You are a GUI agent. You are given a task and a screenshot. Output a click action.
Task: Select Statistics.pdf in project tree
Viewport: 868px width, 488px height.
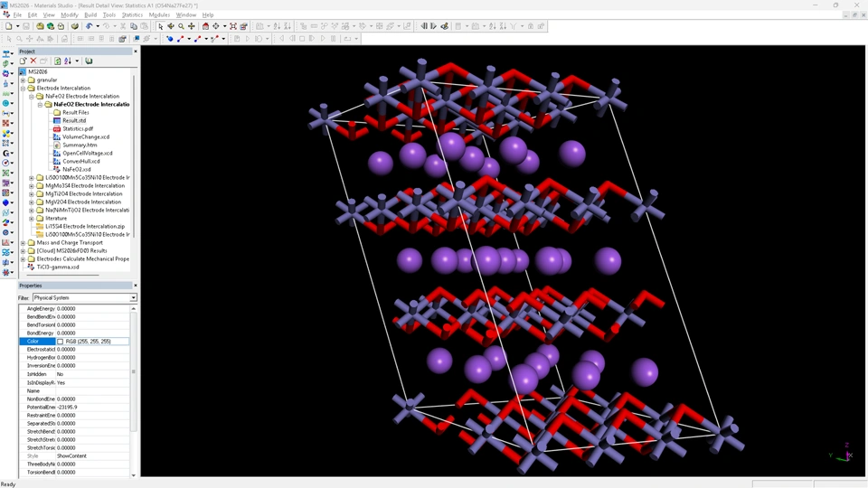(78, 128)
